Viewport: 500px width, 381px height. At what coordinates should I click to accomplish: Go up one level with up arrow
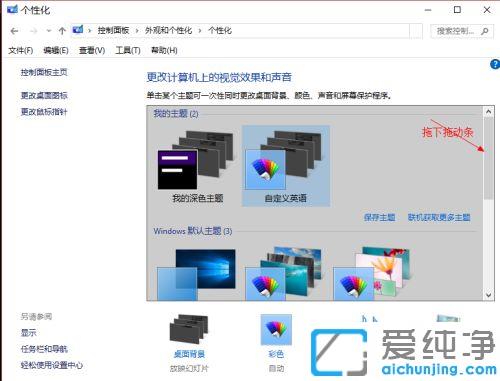(x=62, y=31)
